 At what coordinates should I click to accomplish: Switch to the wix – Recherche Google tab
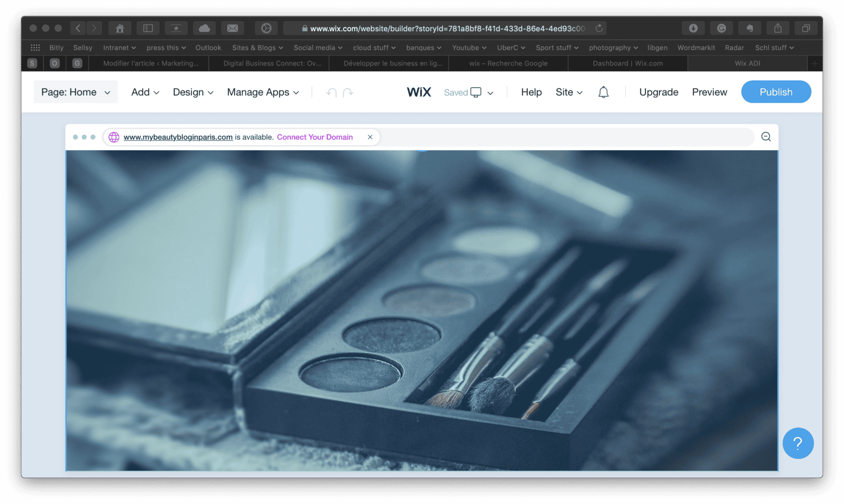point(508,63)
